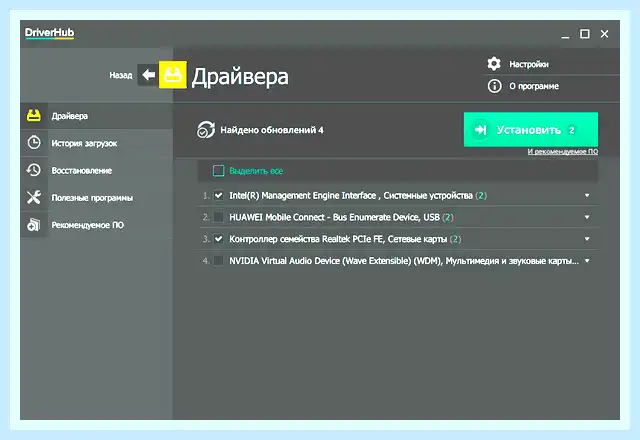Expand HUAWEI Mobile Connect row arrow
This screenshot has width=640, height=440.
587,217
